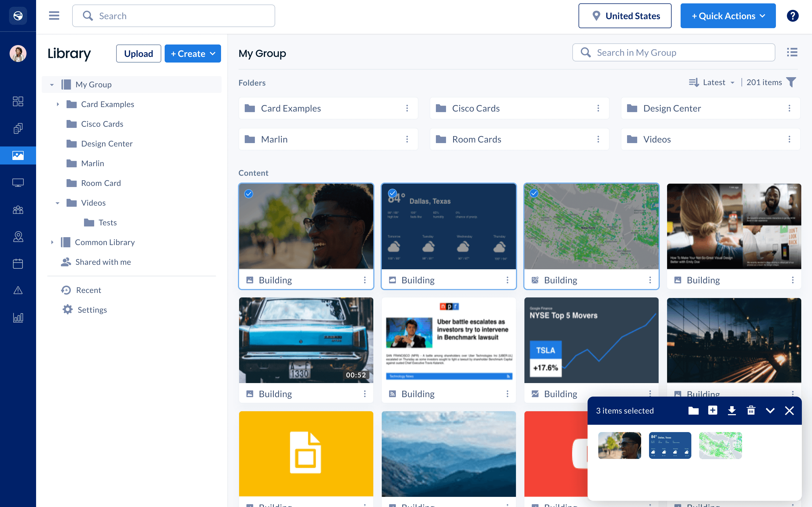Open the filter funnel icon
This screenshot has height=507, width=812.
tap(791, 82)
